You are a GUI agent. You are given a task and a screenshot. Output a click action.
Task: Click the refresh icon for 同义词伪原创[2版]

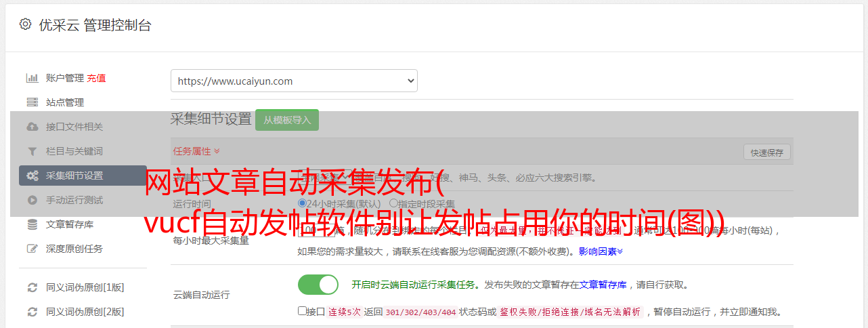click(x=32, y=312)
